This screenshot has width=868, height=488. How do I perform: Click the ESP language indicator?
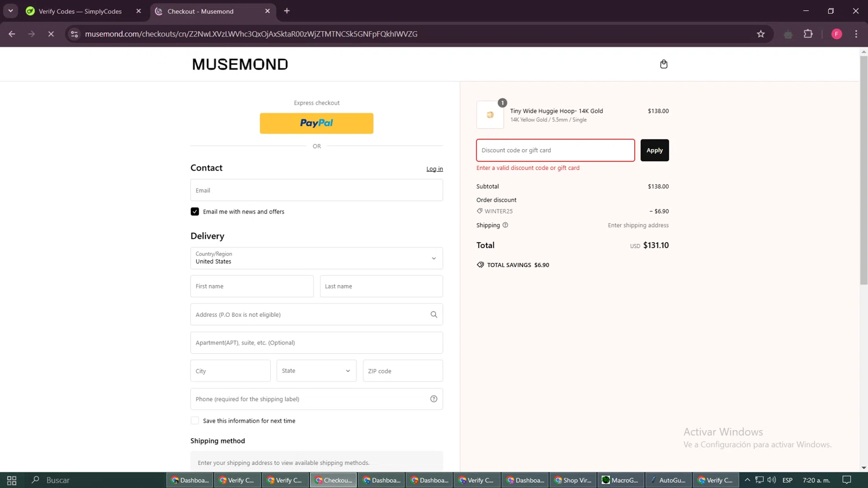788,480
